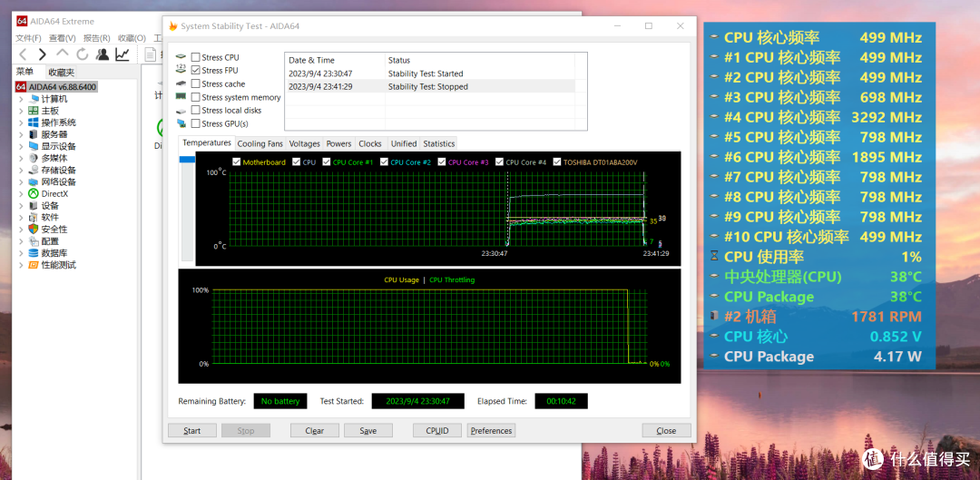Click the Start button
The image size is (980, 480).
tap(192, 431)
